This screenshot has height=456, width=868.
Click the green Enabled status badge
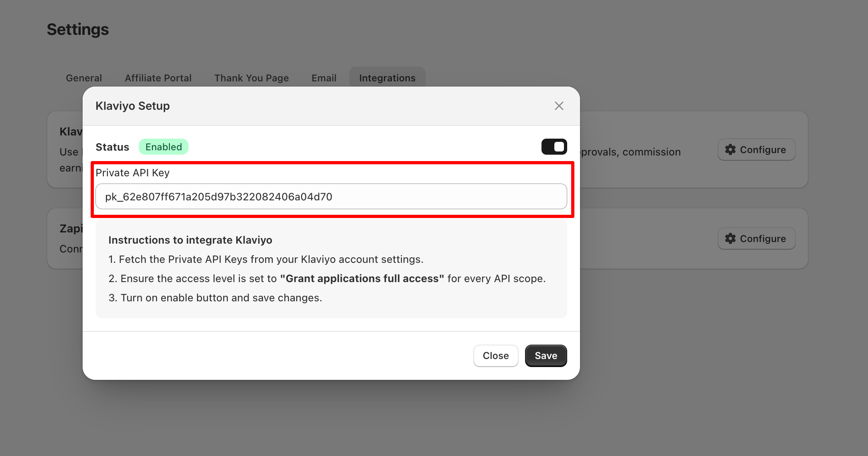point(163,147)
